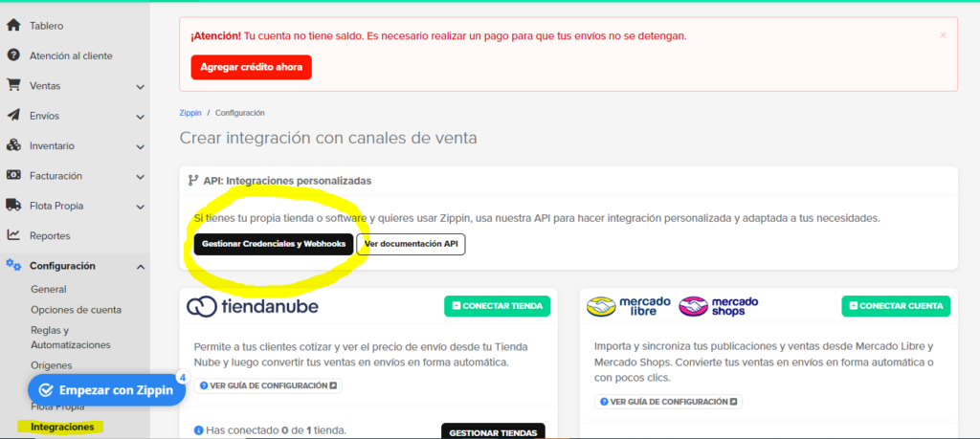Click GESTIONAR TIENDAS button
The image size is (980, 439).
click(x=493, y=432)
